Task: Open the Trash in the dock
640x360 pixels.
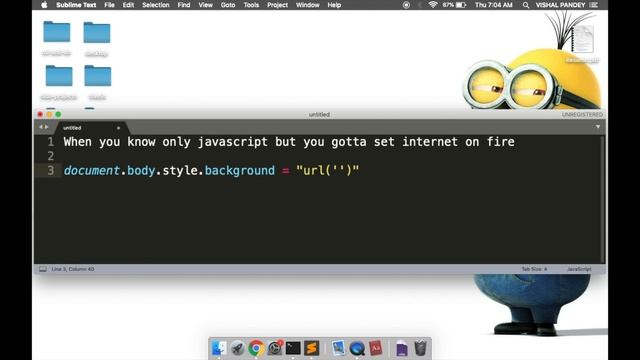Action: coord(420,348)
